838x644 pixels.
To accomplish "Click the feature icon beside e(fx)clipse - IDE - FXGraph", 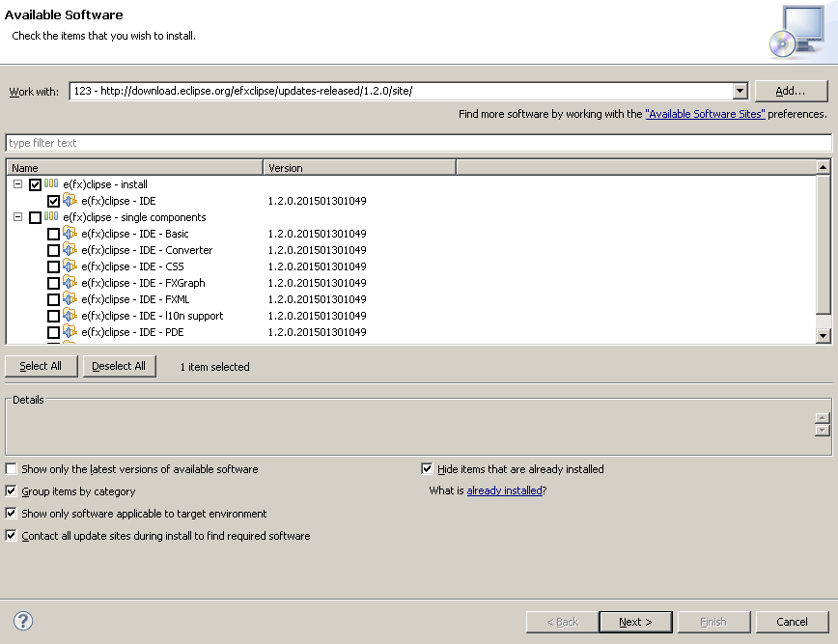I will tap(70, 282).
